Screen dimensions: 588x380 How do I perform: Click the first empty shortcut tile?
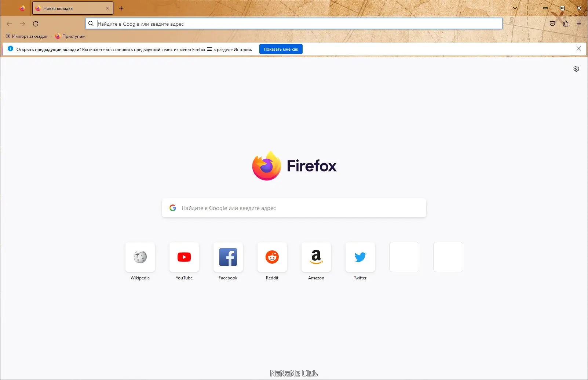pos(404,257)
